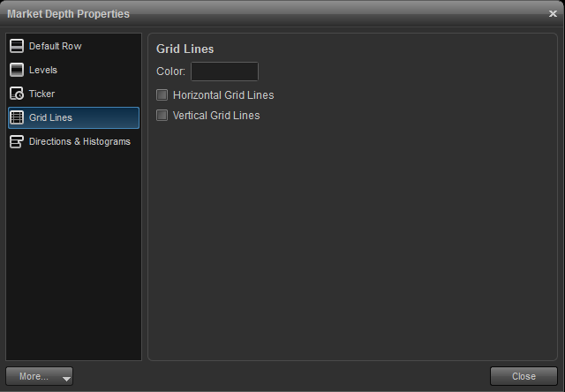Click the Grid Lines table icon
This screenshot has height=392, width=565.
tap(17, 117)
